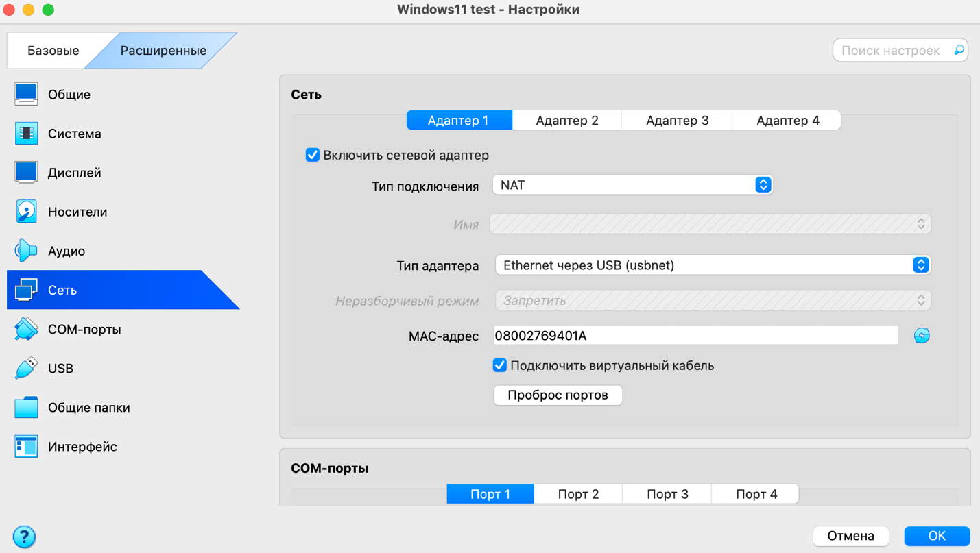The height and width of the screenshot is (553, 980).
Task: Click the Поиск настроек search field
Action: [892, 51]
